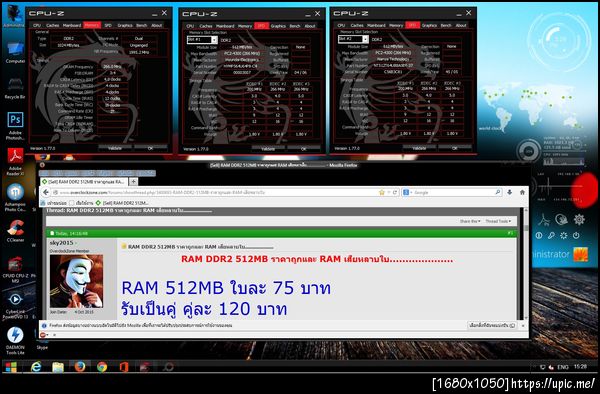The width and height of the screenshot is (600, 394).
Task: Click the notification bar choice button
Action: coord(492,325)
